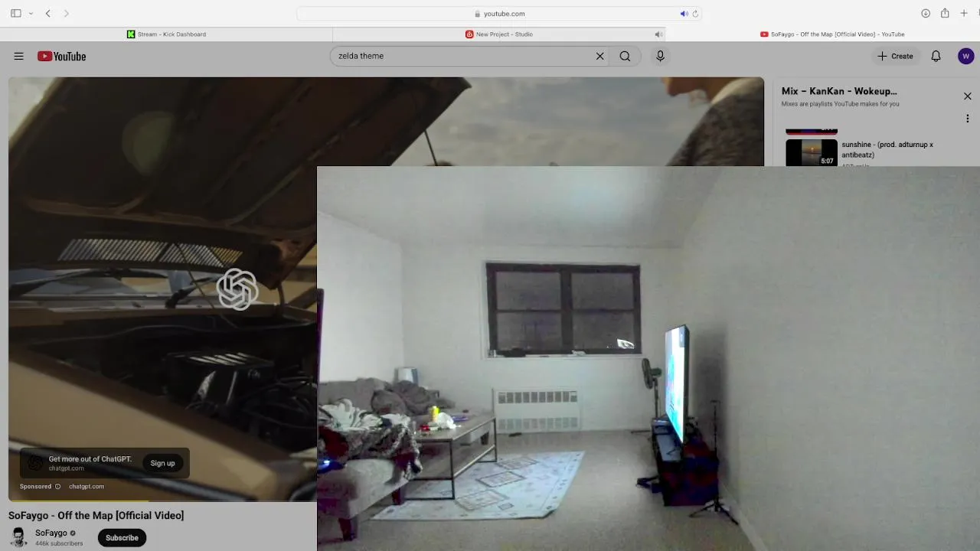Click the Sponsored info icon
This screenshot has height=551, width=980.
click(x=57, y=486)
